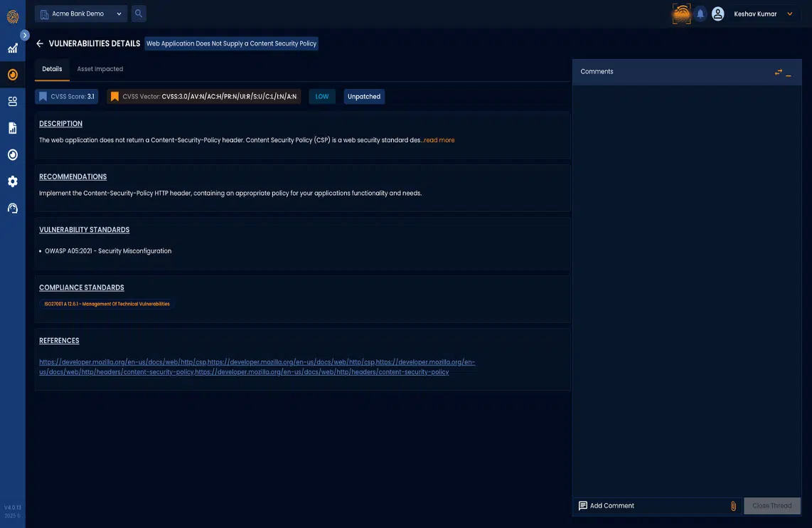Open the analytics chart icon in the sidebar
Image resolution: width=812 pixels, height=528 pixels.
coord(12,48)
